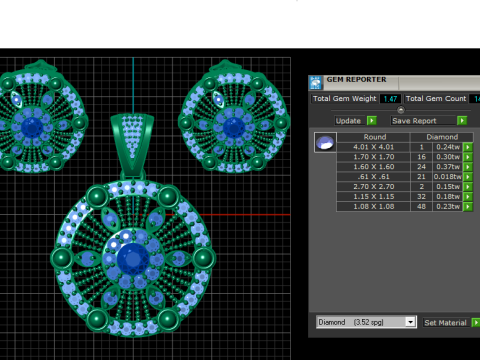Click the Set Material button
The image size is (480, 360).
pyautogui.click(x=446, y=322)
